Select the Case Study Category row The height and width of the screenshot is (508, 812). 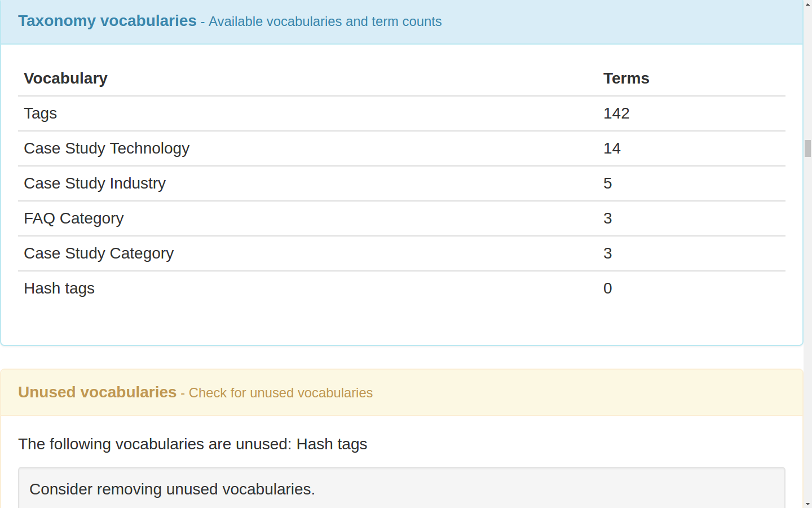click(401, 253)
